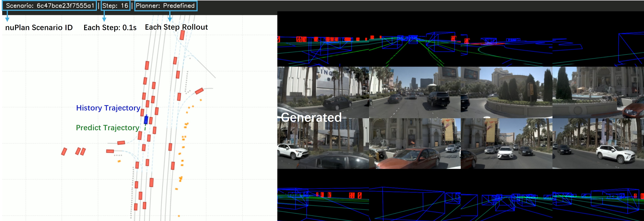Open rear camera view with white Toyota sedan approaching
644x221 pixels.
point(507,144)
